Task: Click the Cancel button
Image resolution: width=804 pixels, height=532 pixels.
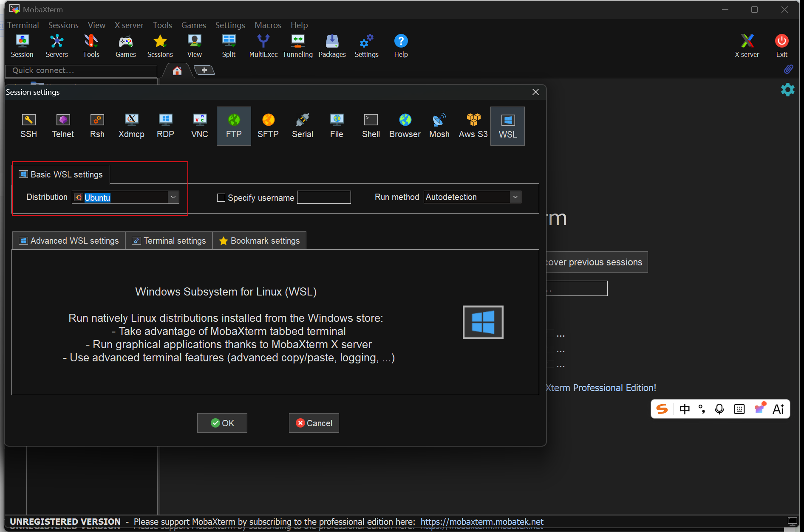Action: pos(314,423)
